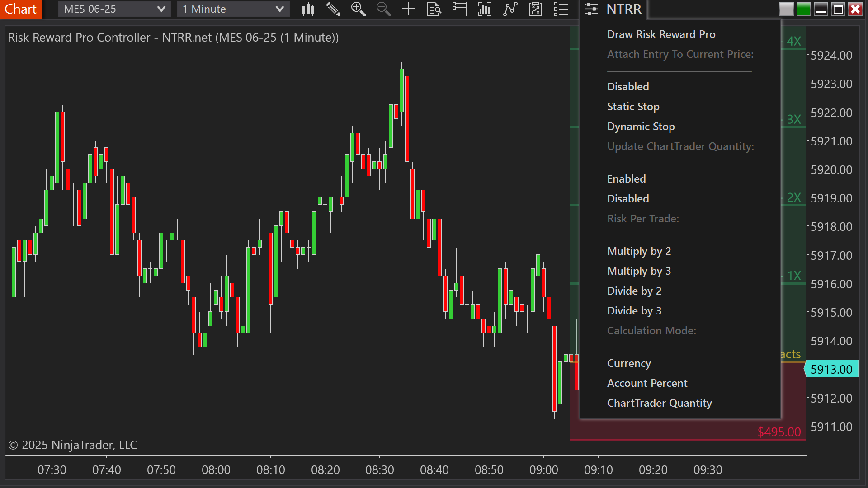Click the Chart menu label

(21, 9)
